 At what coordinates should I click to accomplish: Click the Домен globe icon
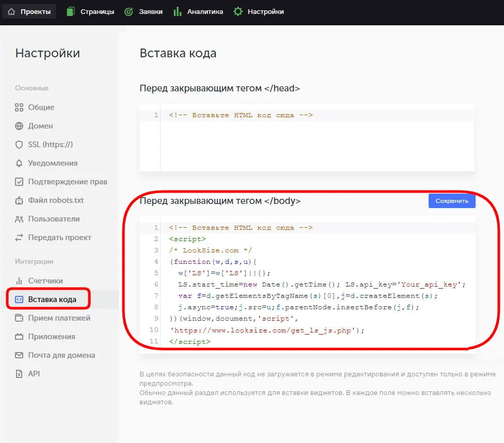[19, 126]
